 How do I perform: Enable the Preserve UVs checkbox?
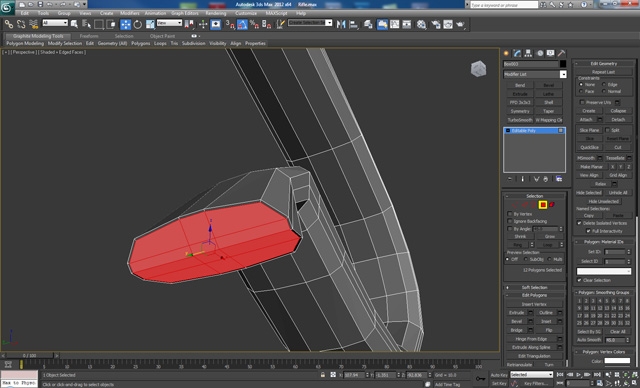pos(582,102)
